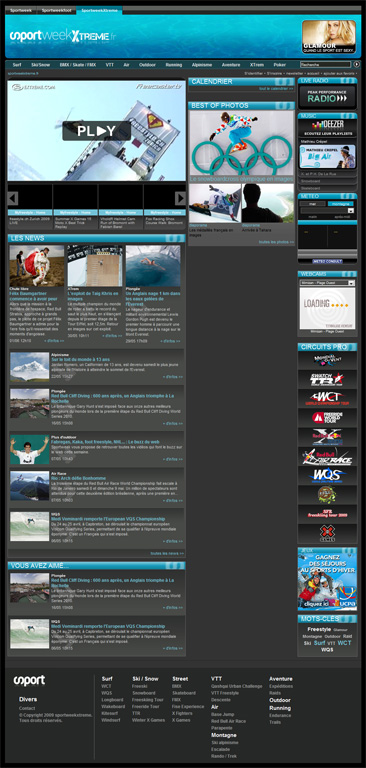Open the Swatch TTR circuit logo
The image size is (366, 768).
pos(327,379)
